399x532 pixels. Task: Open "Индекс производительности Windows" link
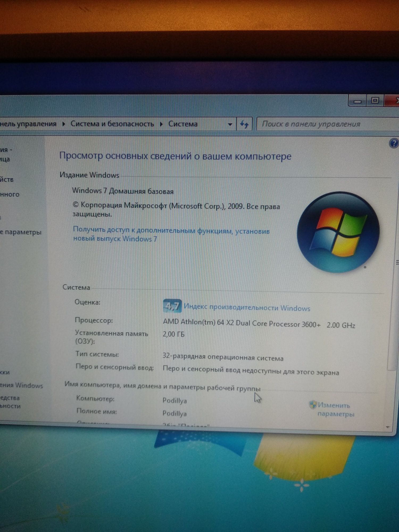pyautogui.click(x=247, y=308)
